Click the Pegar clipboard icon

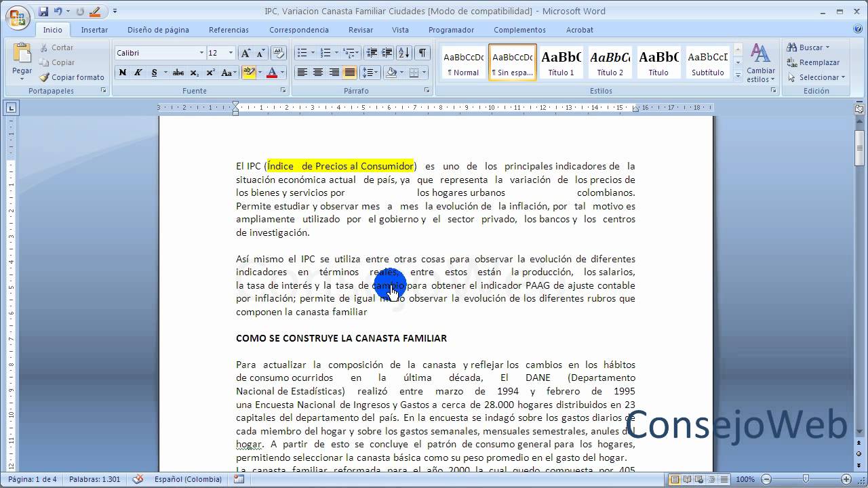pyautogui.click(x=22, y=54)
